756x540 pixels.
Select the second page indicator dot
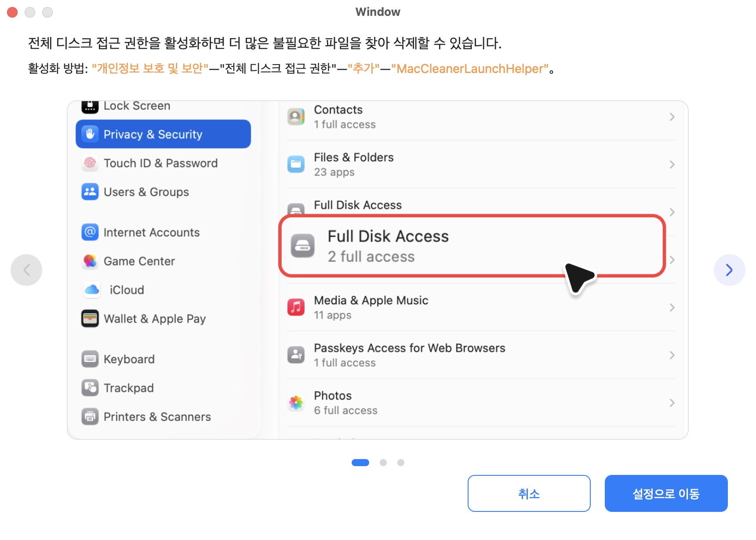pos(383,462)
